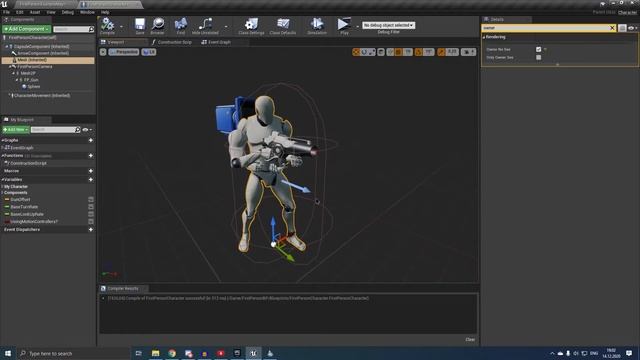
Task: Add a new macro with Macros plus
Action: click(91, 171)
